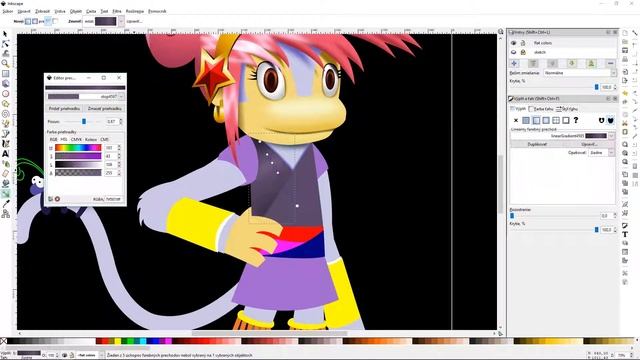Screen dimensions: 640x360
Task: Toggle visibility of Flat colors layer
Action: coord(513,43)
